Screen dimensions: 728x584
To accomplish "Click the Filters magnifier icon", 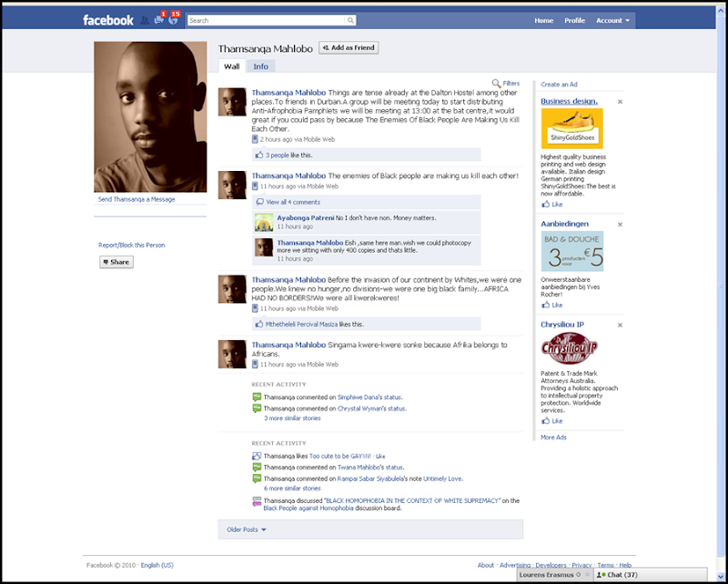I will click(x=496, y=84).
